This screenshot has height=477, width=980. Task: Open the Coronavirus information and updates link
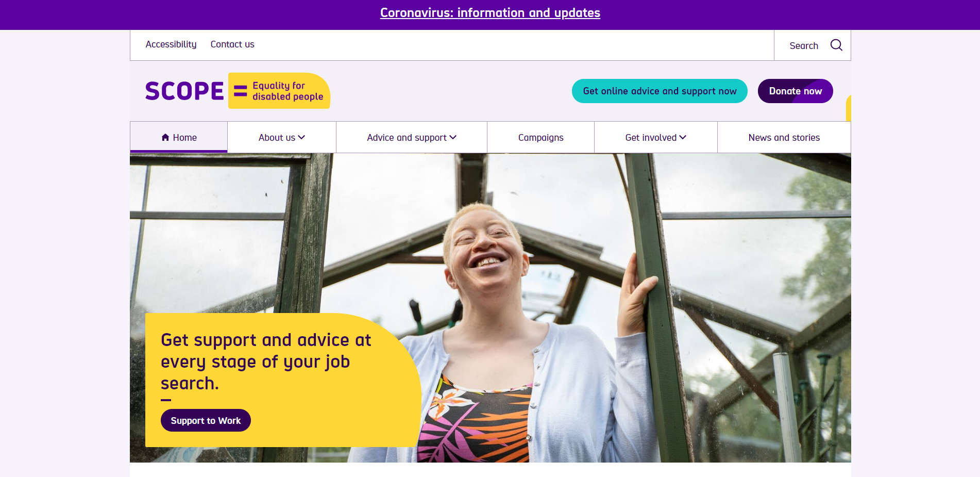point(490,13)
